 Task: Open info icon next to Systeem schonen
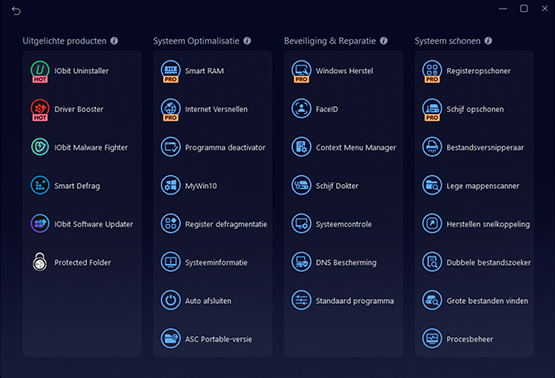click(x=488, y=41)
